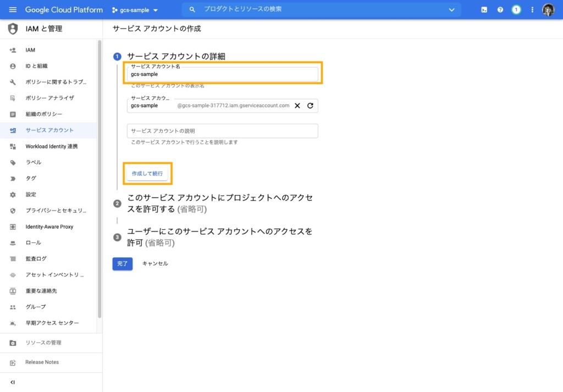Activate Cloud Shell terminal icon

click(484, 10)
